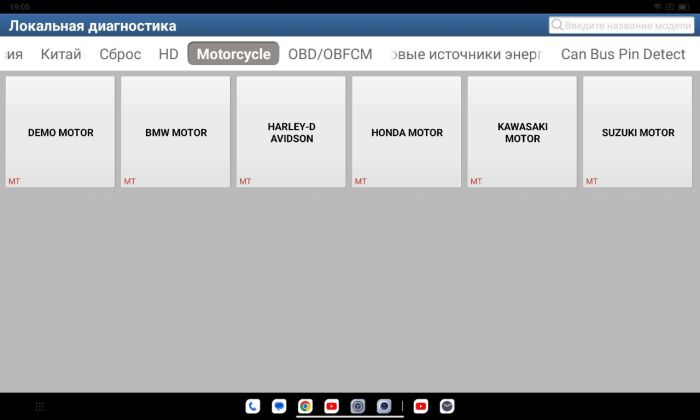Open the Phone app icon
The height and width of the screenshot is (420, 700).
coord(253,406)
